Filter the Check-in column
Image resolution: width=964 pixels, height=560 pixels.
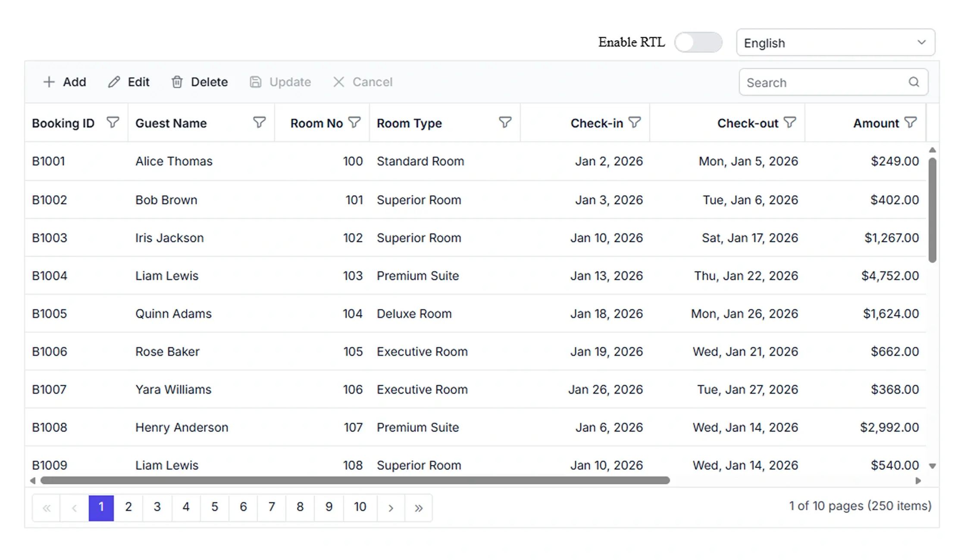tap(634, 123)
